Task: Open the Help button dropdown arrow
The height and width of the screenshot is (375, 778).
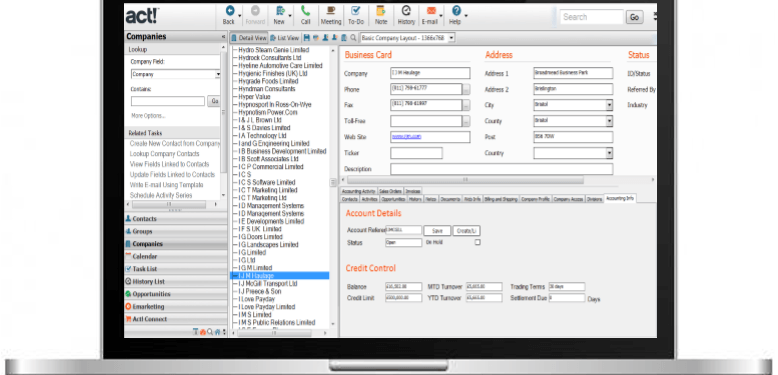Action: coord(466,16)
